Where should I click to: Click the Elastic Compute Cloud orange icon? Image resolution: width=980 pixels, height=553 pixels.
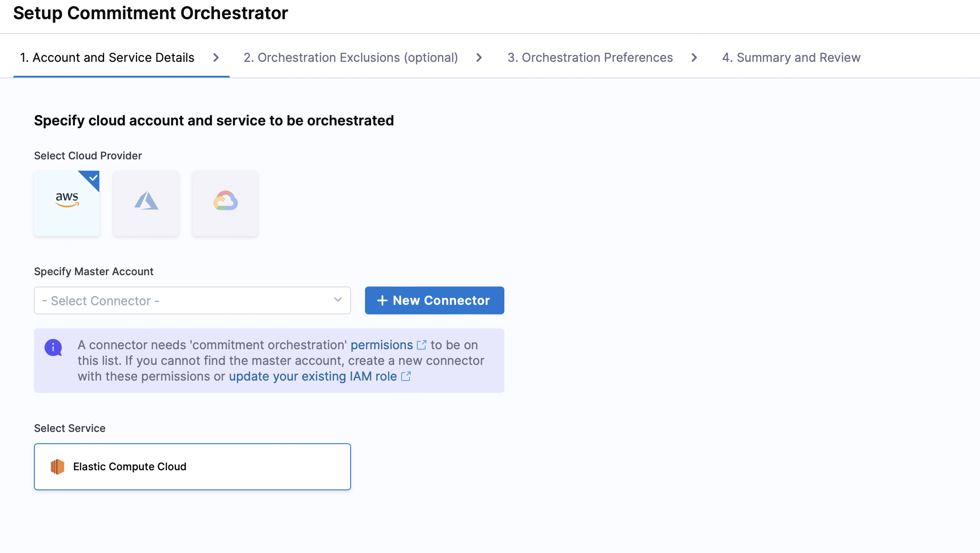click(x=57, y=467)
